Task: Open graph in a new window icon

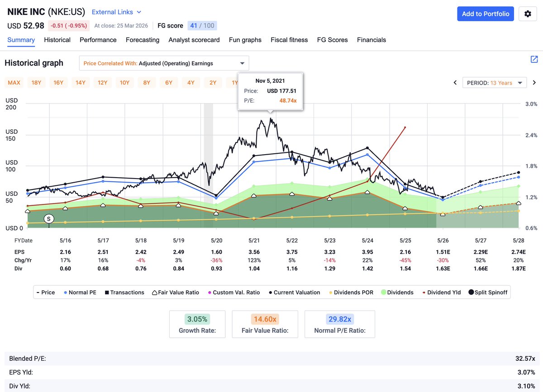Action: point(533,59)
